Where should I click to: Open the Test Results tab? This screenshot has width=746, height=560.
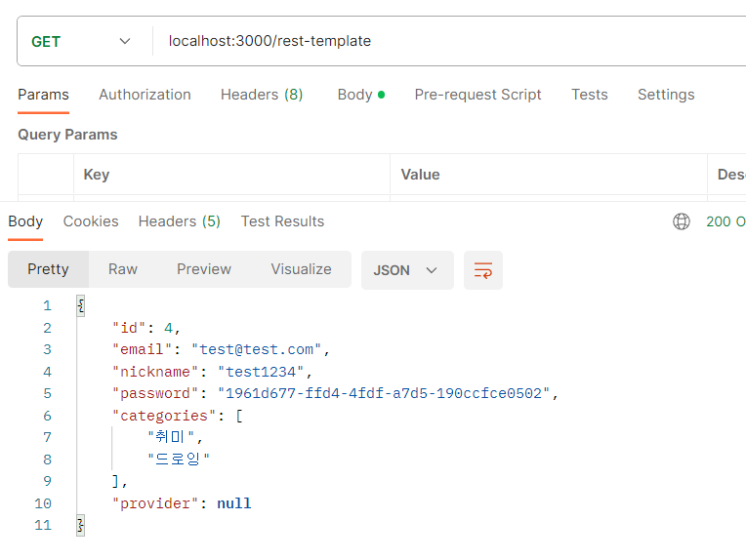click(x=282, y=221)
